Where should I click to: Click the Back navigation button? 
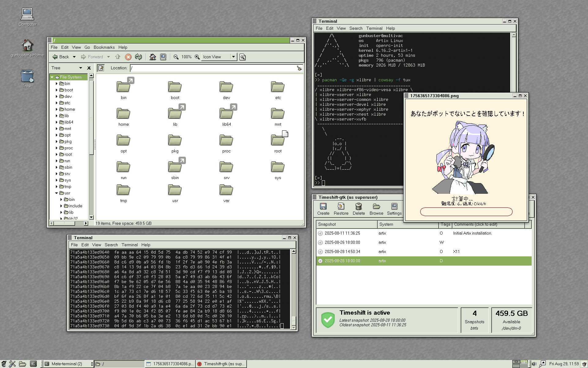(x=61, y=57)
